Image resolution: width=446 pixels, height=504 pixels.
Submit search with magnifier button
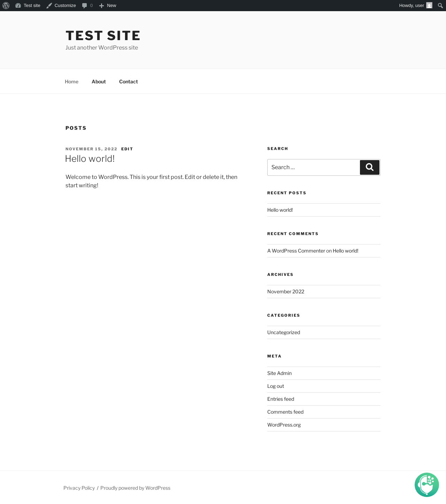pyautogui.click(x=369, y=167)
